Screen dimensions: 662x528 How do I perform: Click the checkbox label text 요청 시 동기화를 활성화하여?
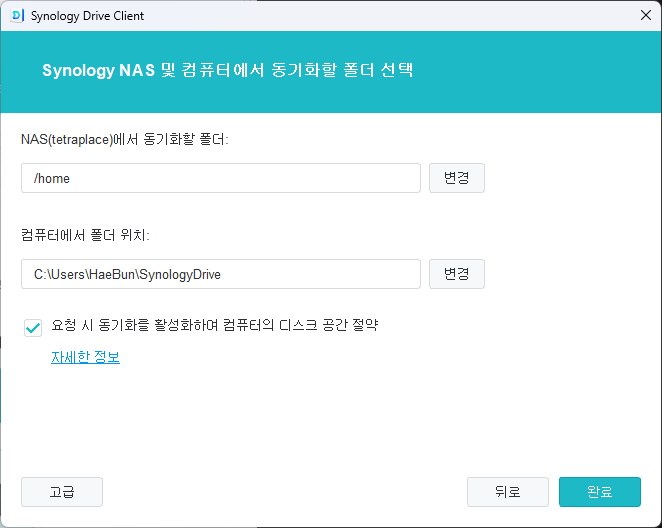click(x=135, y=325)
